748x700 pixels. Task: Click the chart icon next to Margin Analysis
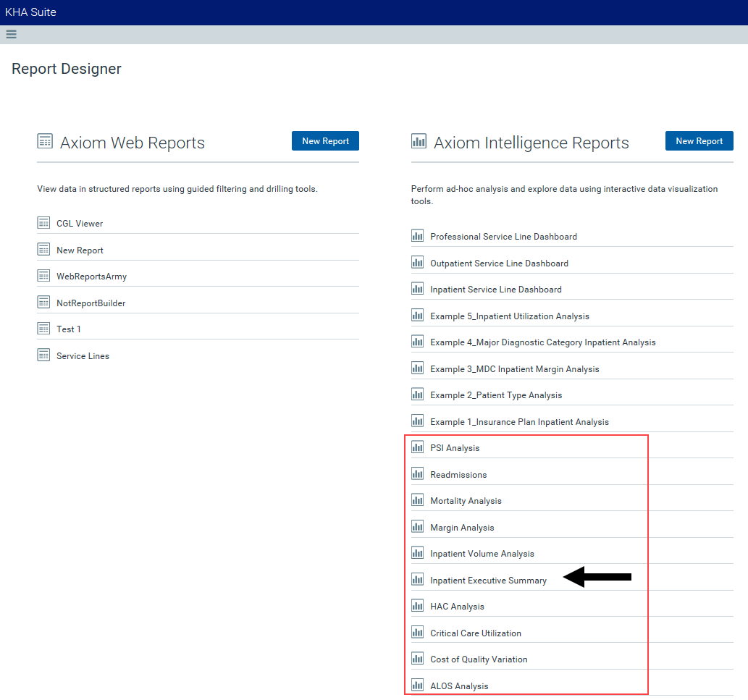click(x=418, y=527)
